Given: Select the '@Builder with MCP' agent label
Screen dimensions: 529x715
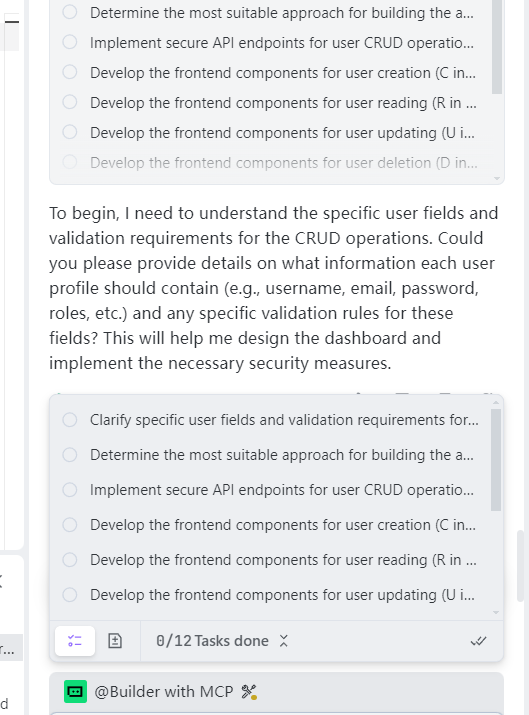Looking at the screenshot, I should coord(164,692).
